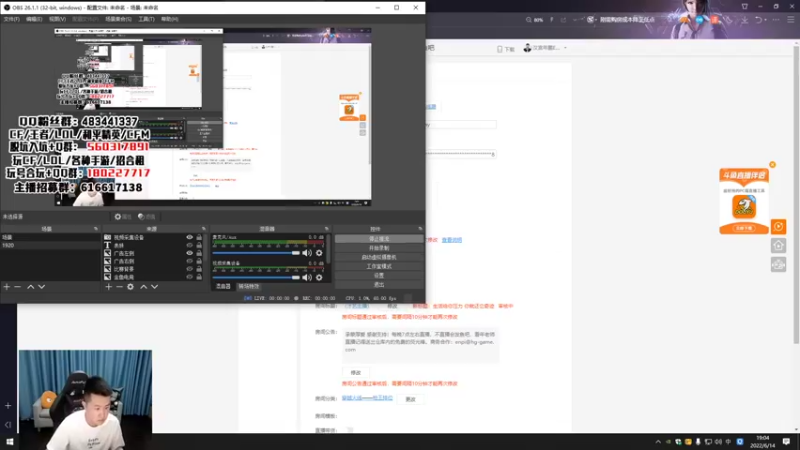The height and width of the screenshot is (450, 800).
Task: Open the browser skin (shirt) icon in the title bar
Action: 745,6
